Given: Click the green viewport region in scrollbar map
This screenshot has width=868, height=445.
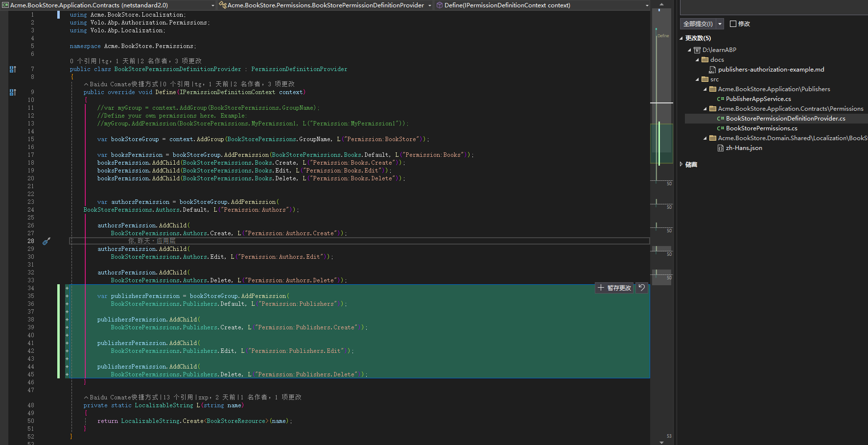Looking at the screenshot, I should [x=661, y=143].
